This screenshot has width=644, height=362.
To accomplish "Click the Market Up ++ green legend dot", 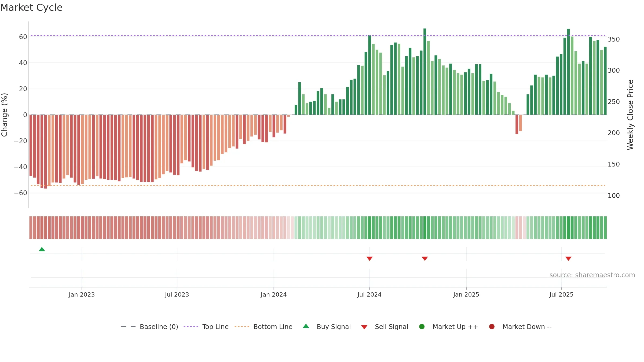I will (x=422, y=327).
